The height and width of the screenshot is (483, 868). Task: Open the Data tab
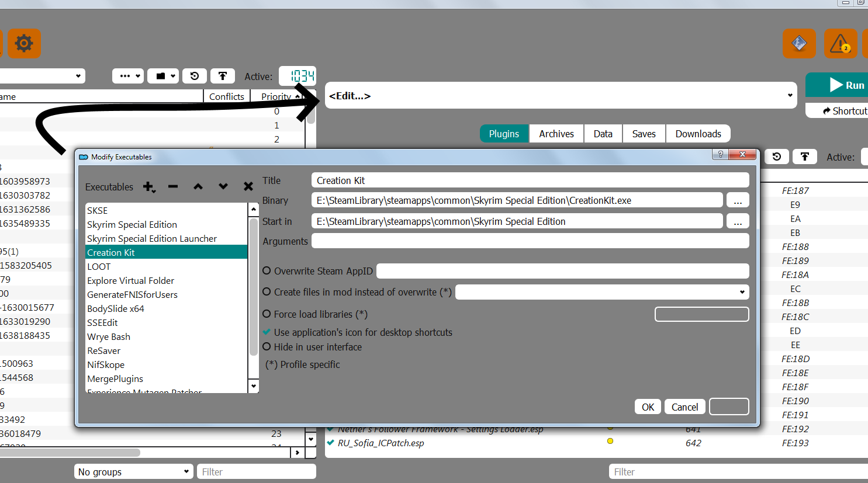pyautogui.click(x=603, y=134)
